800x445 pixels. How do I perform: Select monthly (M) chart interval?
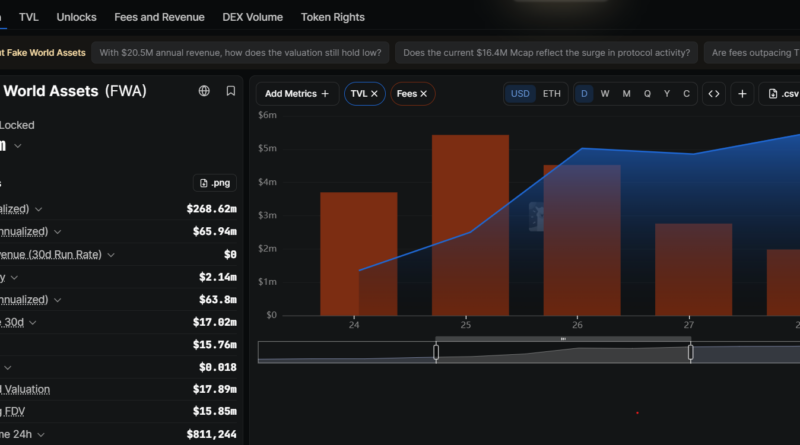[x=627, y=94]
